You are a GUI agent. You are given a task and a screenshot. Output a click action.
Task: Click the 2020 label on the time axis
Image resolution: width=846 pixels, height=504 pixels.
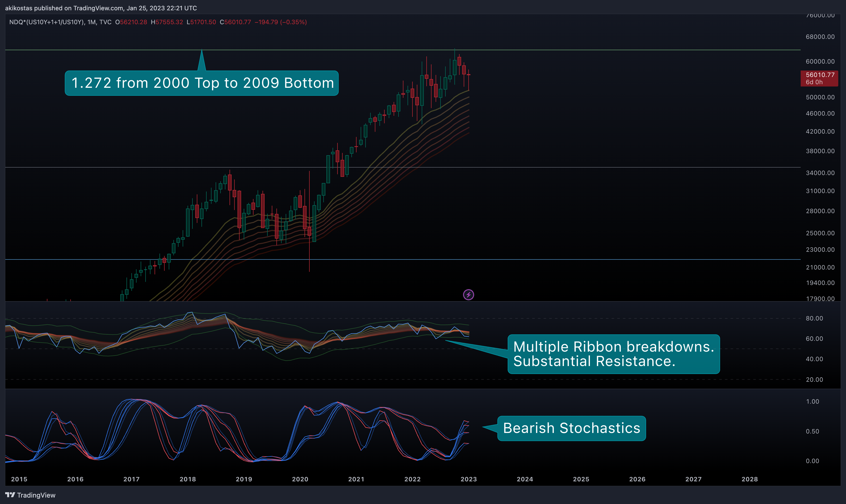click(300, 479)
